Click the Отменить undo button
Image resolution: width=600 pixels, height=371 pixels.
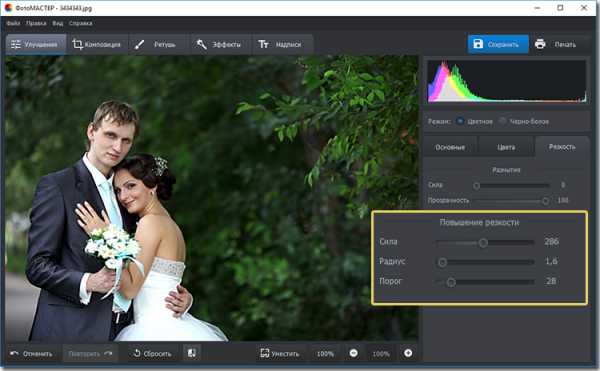(31, 353)
